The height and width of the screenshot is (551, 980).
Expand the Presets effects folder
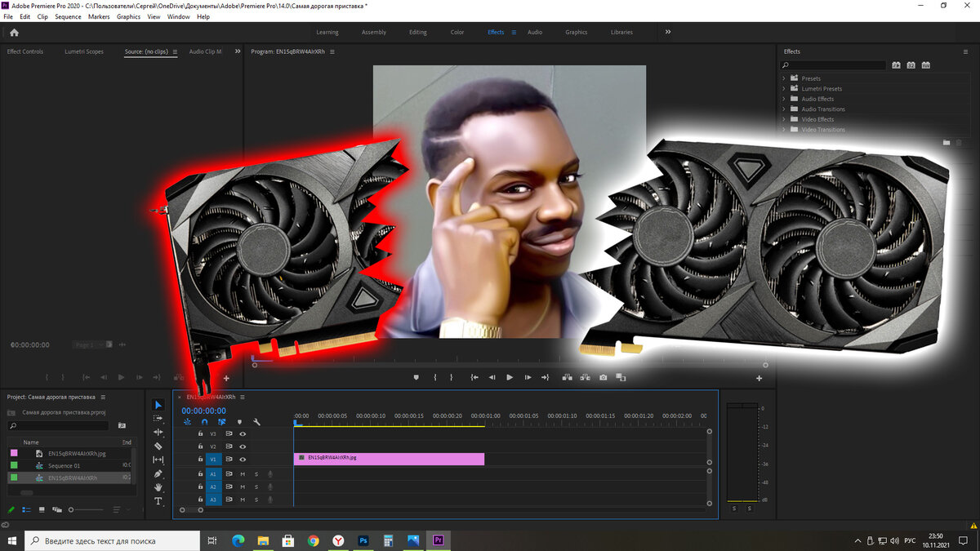784,78
